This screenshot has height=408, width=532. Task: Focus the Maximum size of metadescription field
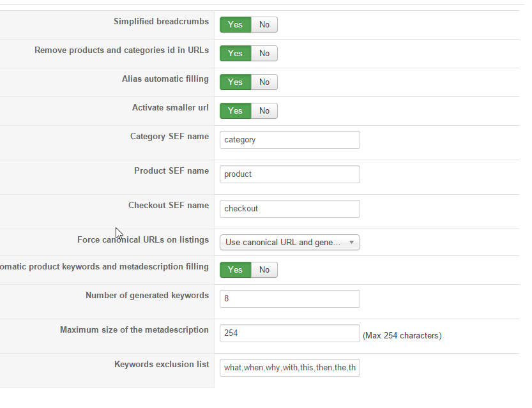289,333
